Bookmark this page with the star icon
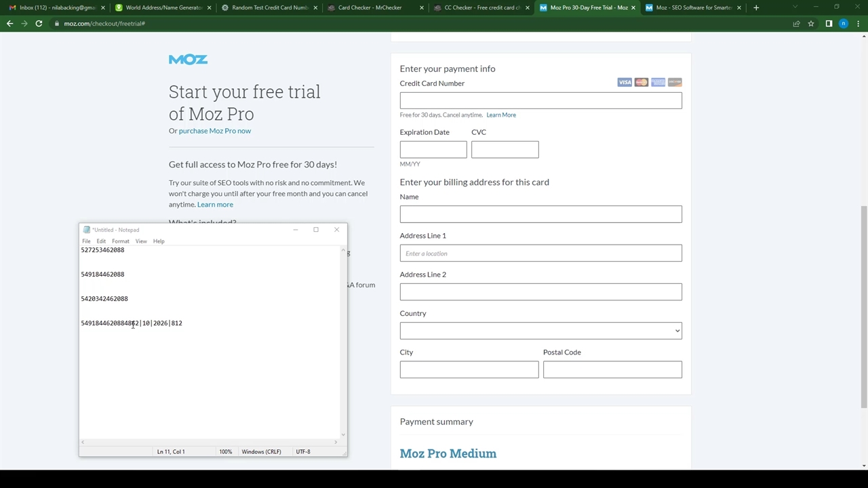The height and width of the screenshot is (488, 868). tap(811, 24)
